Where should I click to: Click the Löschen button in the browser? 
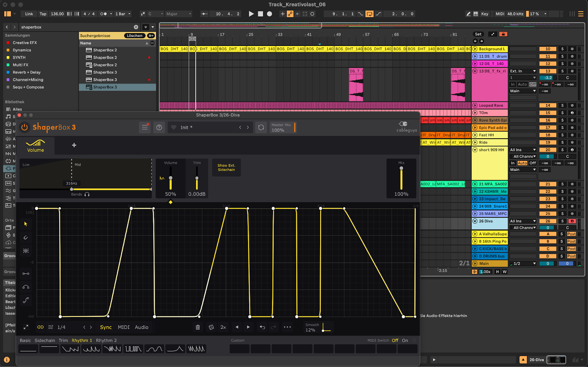tap(135, 36)
